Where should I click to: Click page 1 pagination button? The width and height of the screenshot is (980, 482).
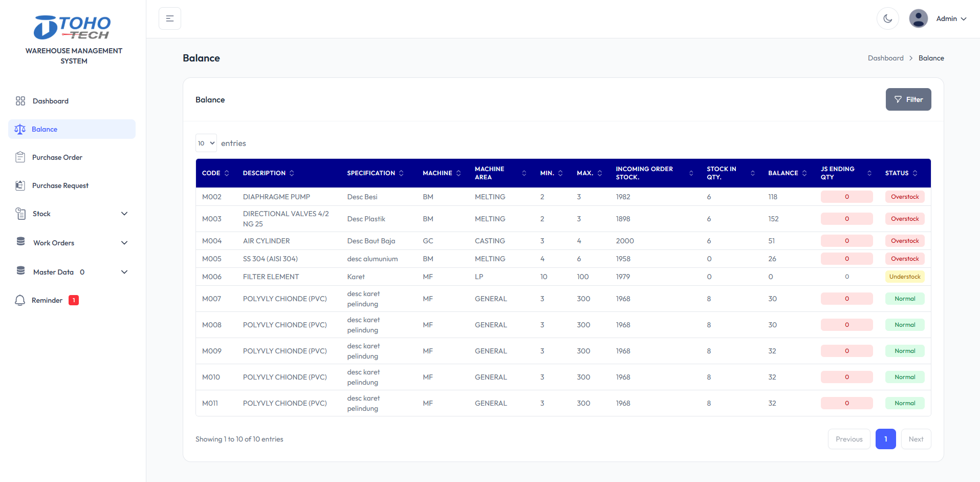tap(886, 439)
